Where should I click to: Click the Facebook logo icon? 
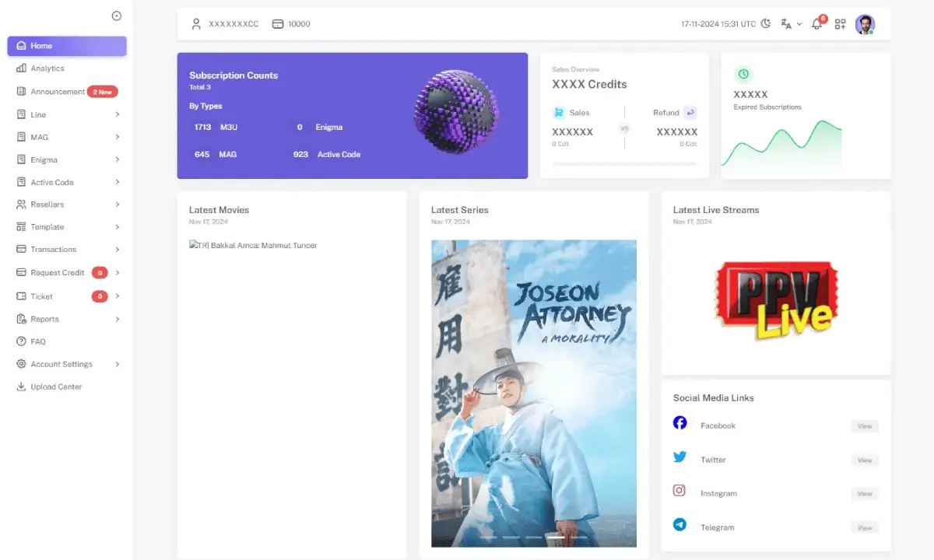(x=679, y=422)
